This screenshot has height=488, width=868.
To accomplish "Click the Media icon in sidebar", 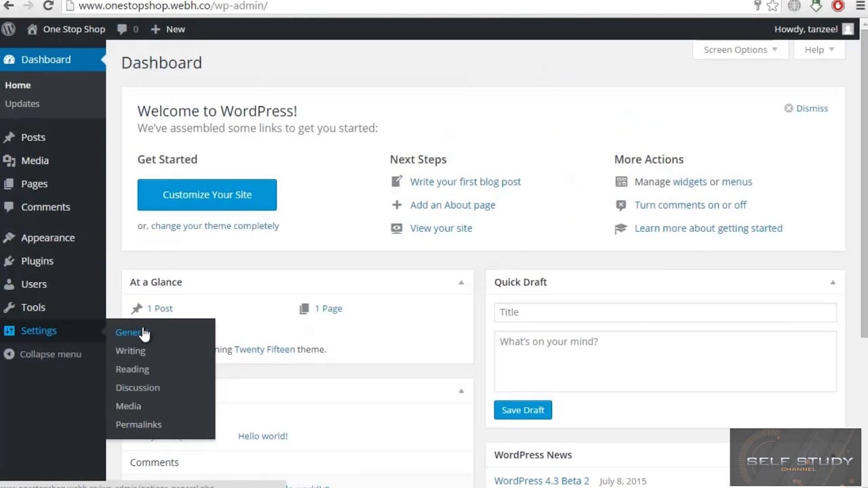I will [x=9, y=161].
